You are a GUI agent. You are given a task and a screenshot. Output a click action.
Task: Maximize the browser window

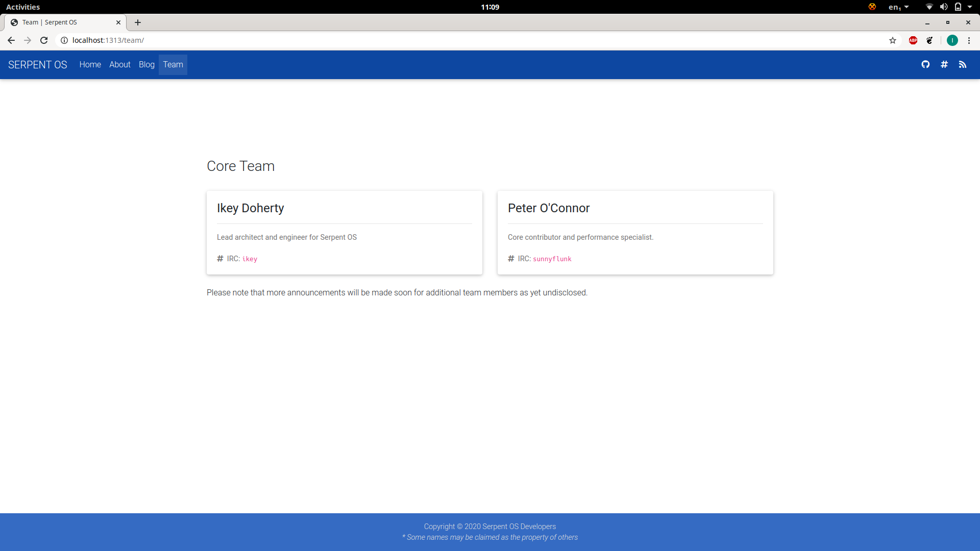[948, 22]
